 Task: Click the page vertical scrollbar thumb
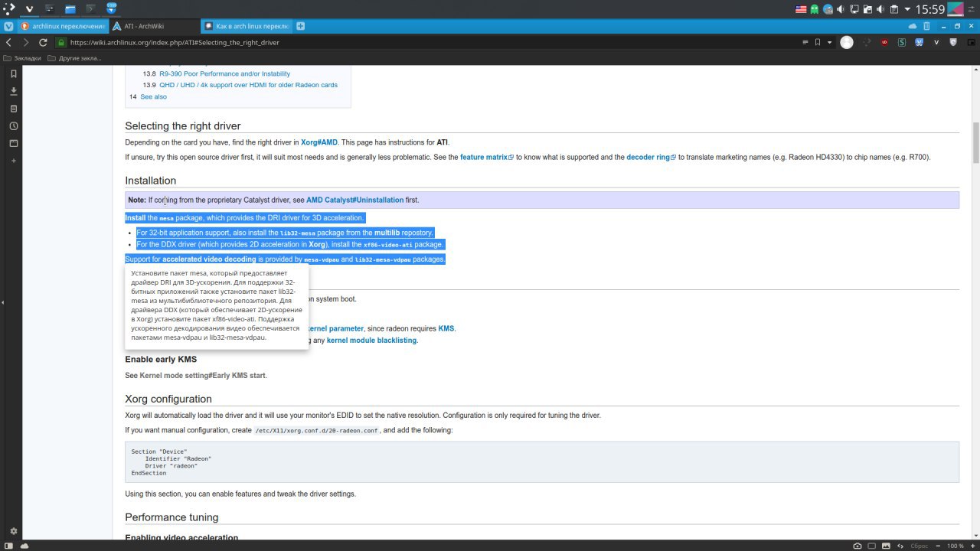(975, 142)
